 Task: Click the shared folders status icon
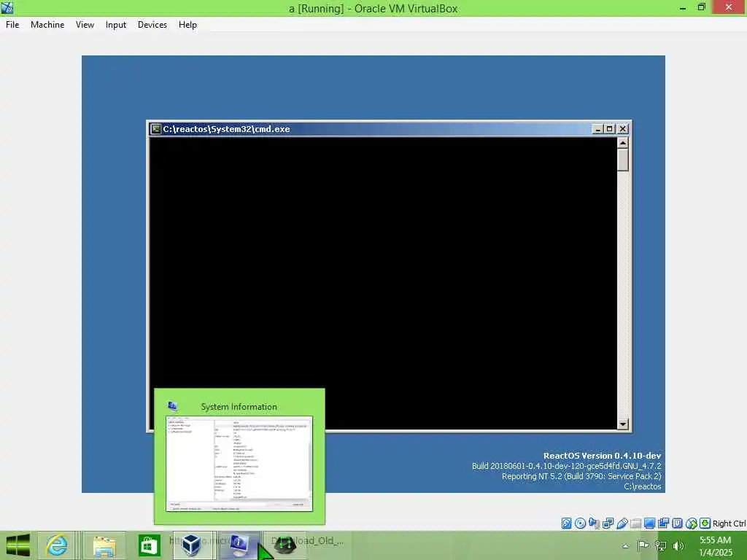635,524
